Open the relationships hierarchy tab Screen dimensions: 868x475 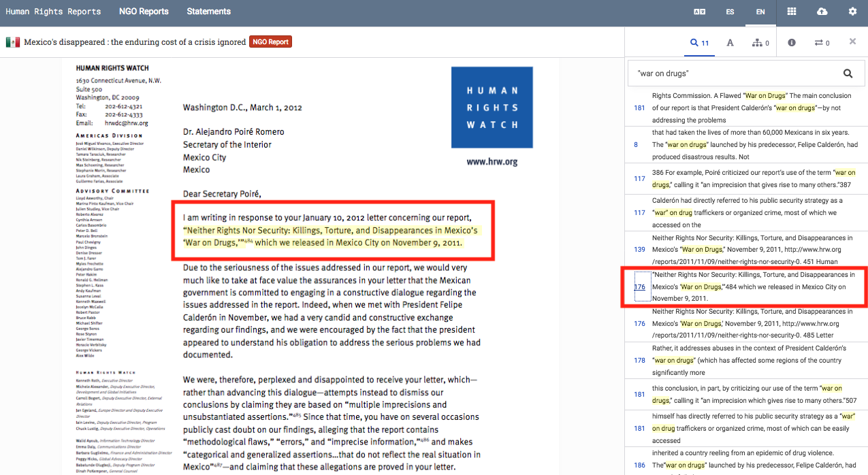760,43
